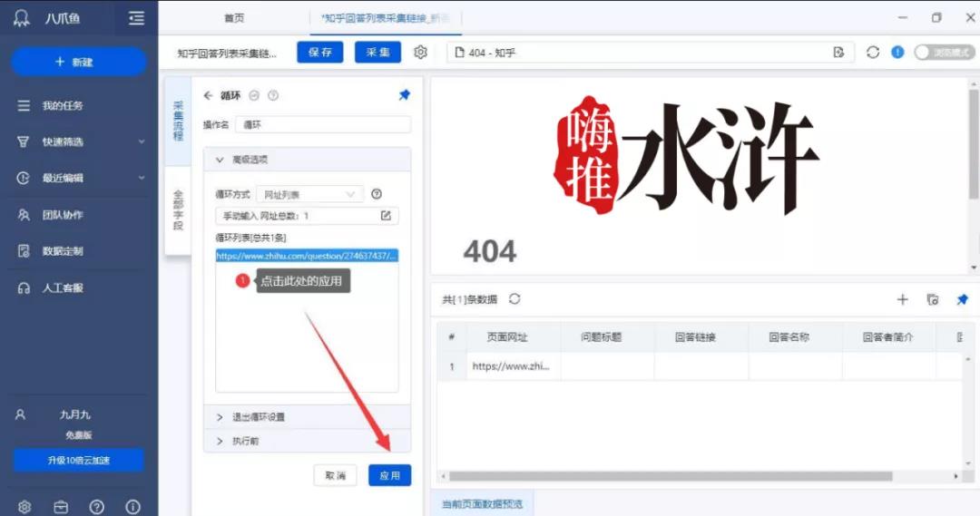Viewport: 980px width, 516px height.
Task: Click the page icon at address bar end
Action: (838, 53)
